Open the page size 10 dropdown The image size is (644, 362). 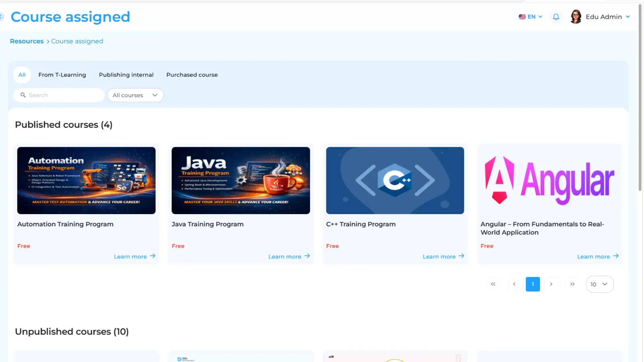click(600, 284)
